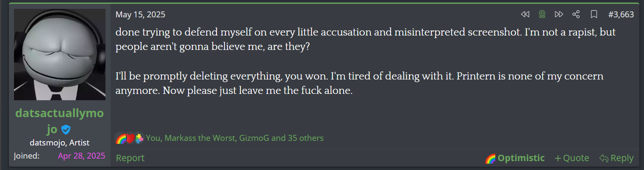Click the blue verified badge beside the username
This screenshot has height=170, width=644.
[x=66, y=129]
